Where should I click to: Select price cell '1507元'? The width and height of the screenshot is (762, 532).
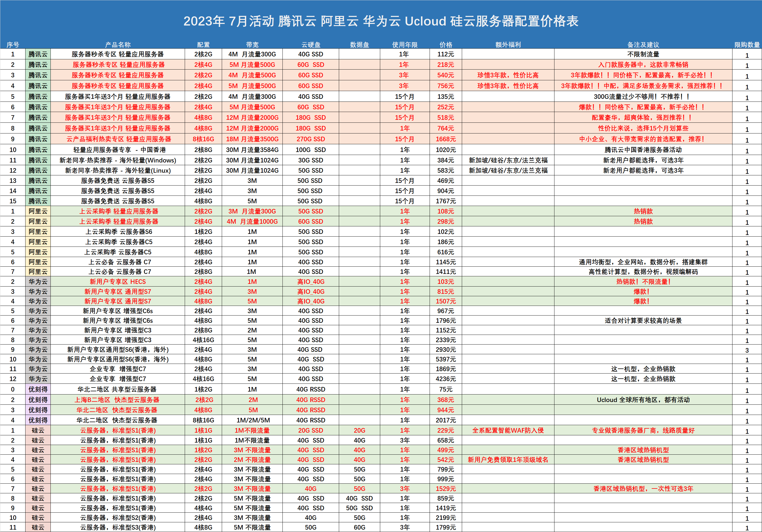pyautogui.click(x=446, y=301)
